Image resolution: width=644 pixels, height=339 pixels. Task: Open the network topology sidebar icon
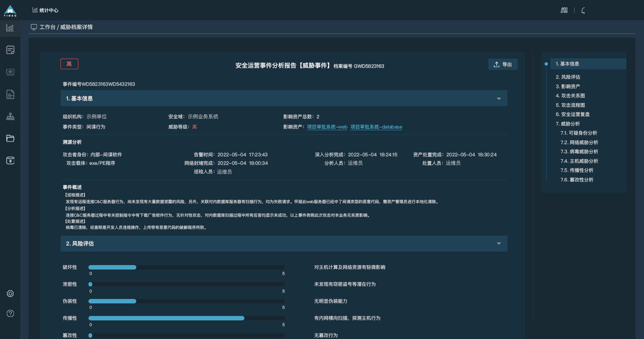tap(10, 116)
